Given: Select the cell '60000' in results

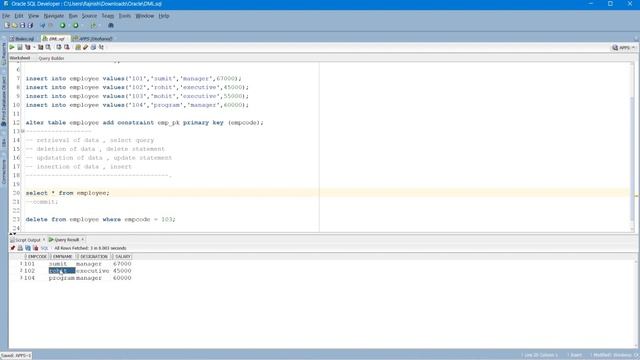Looking at the screenshot, I should [122, 278].
